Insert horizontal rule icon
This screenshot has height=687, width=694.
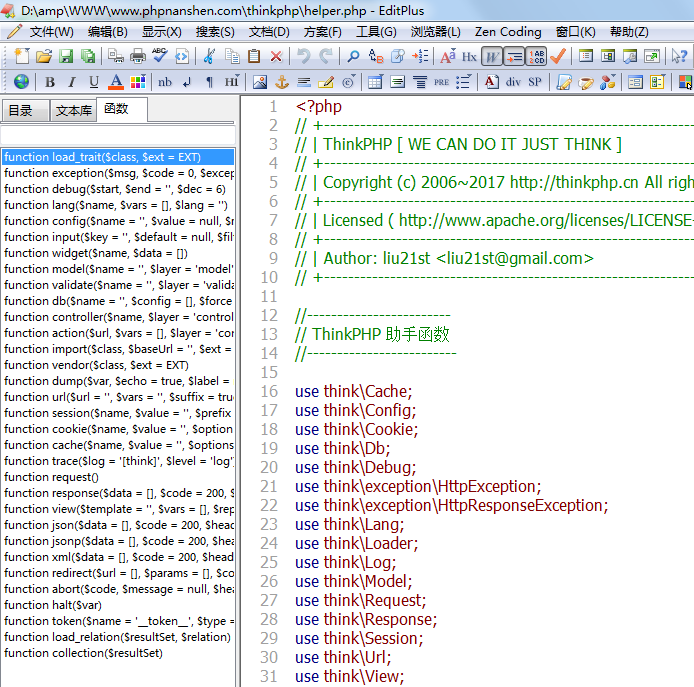pos(304,82)
